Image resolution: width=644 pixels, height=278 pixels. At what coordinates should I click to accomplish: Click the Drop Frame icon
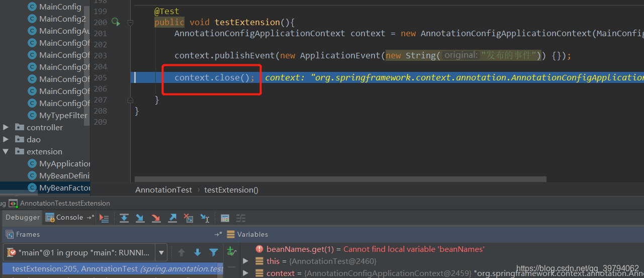click(189, 218)
